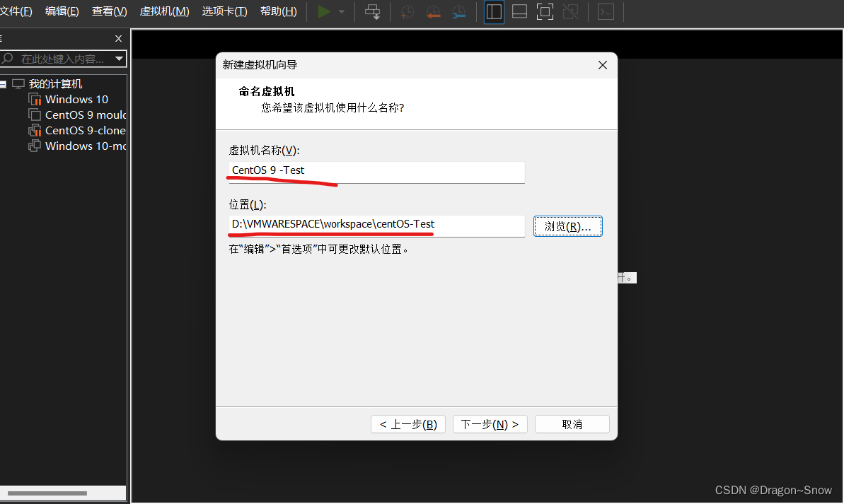The image size is (844, 504).
Task: Select 我的计算机 in the library
Action: tap(55, 84)
